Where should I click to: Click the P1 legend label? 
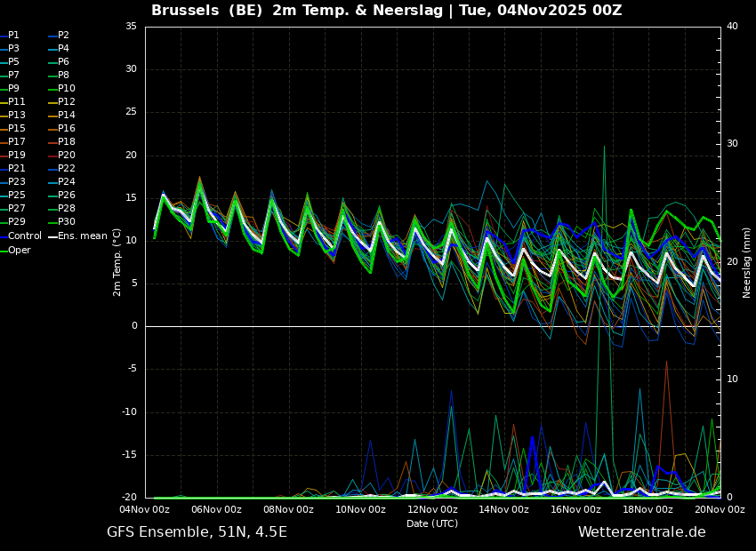click(13, 36)
